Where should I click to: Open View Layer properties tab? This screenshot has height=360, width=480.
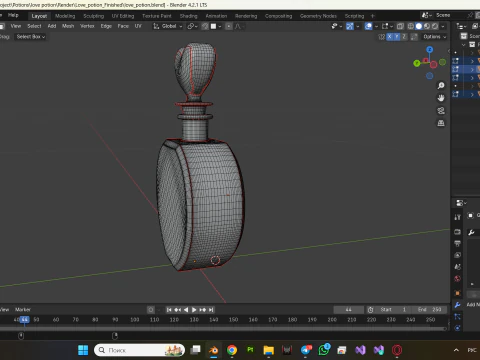point(457,255)
